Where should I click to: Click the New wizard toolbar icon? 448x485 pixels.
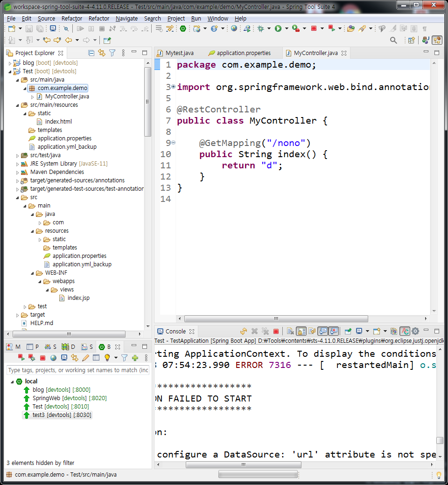point(12,29)
